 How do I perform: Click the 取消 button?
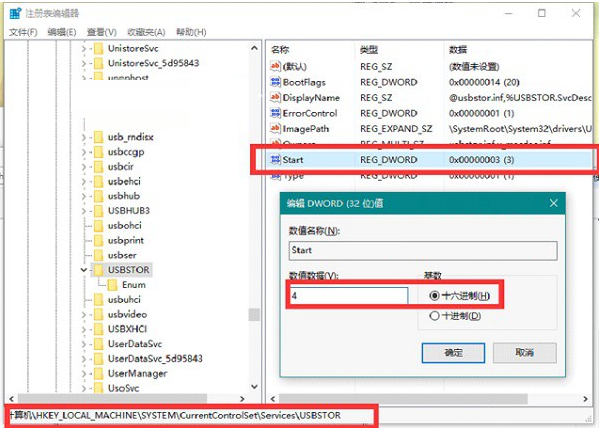(x=521, y=353)
